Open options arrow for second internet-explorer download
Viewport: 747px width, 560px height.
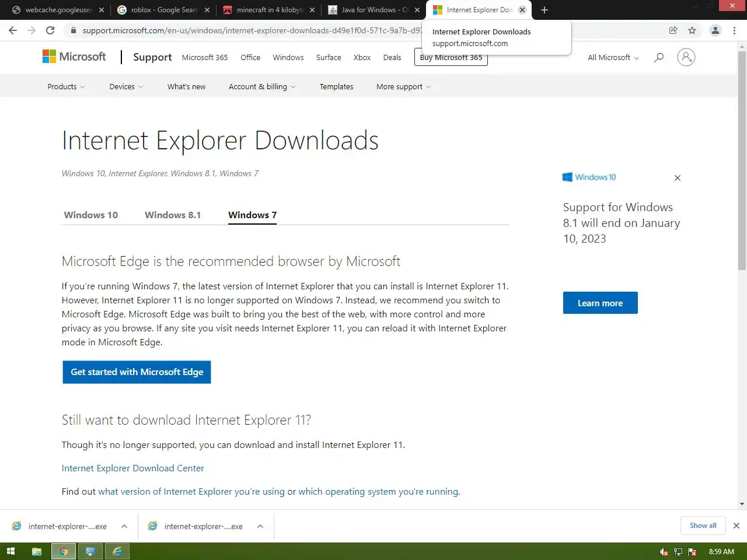click(x=260, y=526)
